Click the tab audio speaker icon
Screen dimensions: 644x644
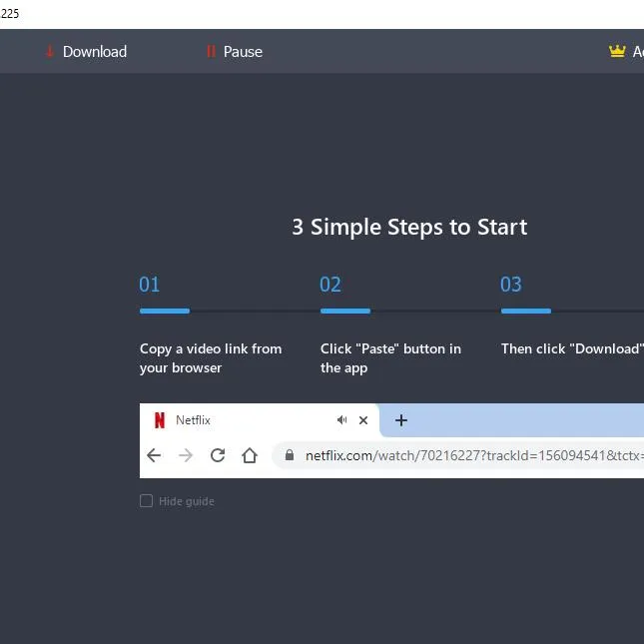point(341,419)
